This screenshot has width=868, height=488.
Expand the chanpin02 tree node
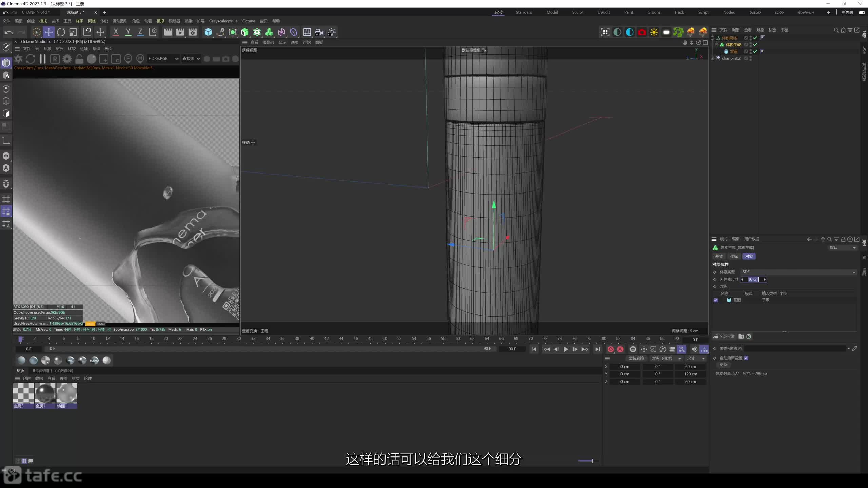click(x=713, y=58)
